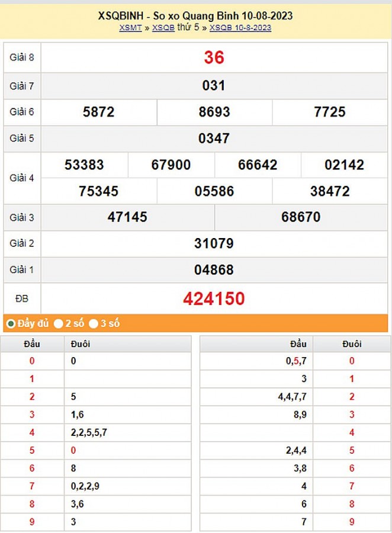Click the head values cell 4,4,7,7
The height and width of the screenshot is (533, 392).
pos(291,397)
